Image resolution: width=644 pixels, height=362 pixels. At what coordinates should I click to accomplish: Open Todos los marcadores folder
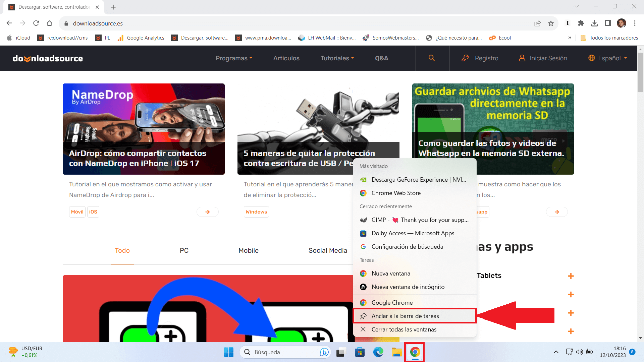(x=609, y=38)
